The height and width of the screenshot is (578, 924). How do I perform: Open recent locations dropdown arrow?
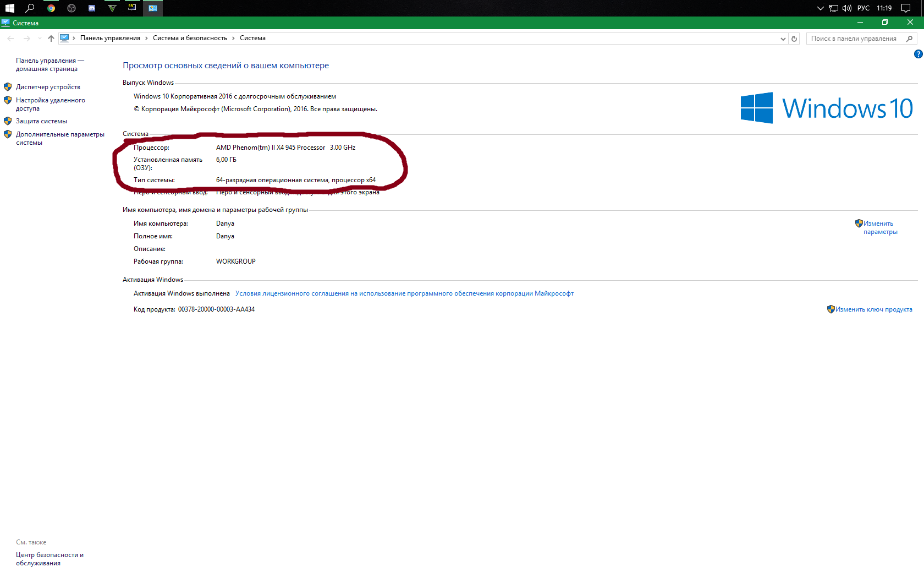pos(40,38)
